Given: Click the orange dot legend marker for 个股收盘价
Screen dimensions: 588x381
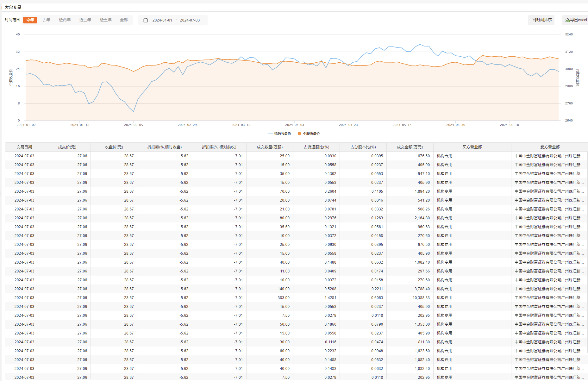Looking at the screenshot, I should pyautogui.click(x=299, y=134).
